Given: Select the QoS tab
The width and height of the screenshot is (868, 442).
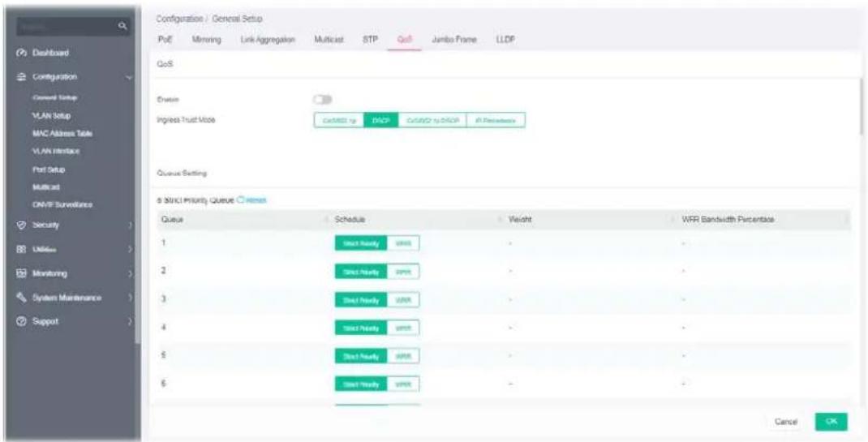Looking at the screenshot, I should (404, 39).
